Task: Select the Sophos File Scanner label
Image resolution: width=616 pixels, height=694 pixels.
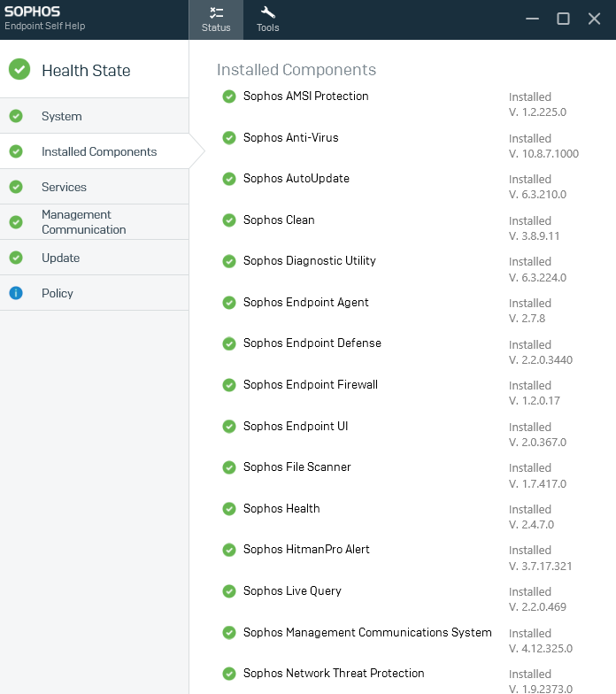Action: [297, 467]
